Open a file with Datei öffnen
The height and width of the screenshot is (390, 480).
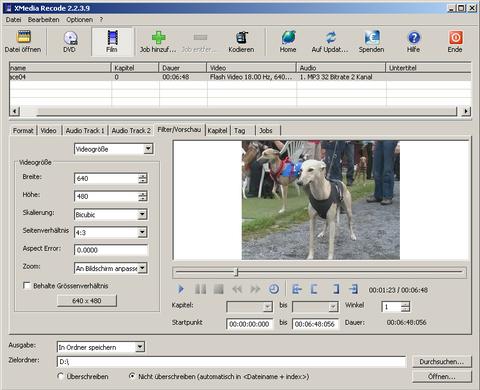pos(23,41)
